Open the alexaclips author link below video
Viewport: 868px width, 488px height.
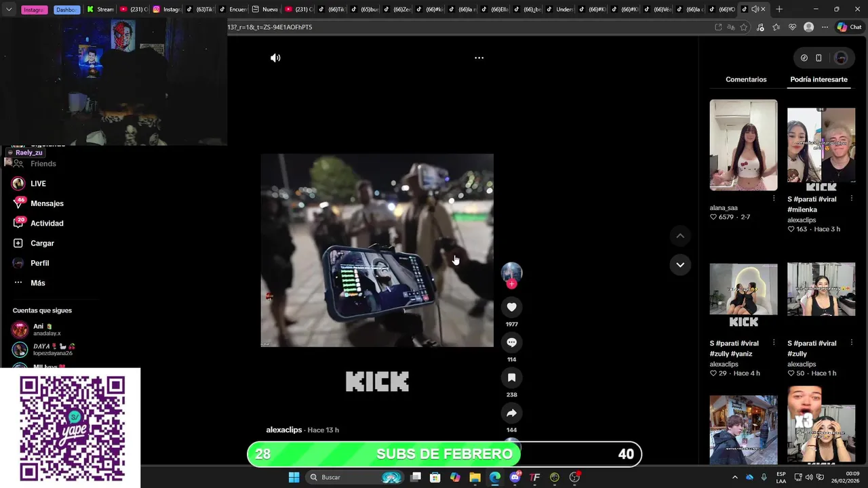pos(283,430)
